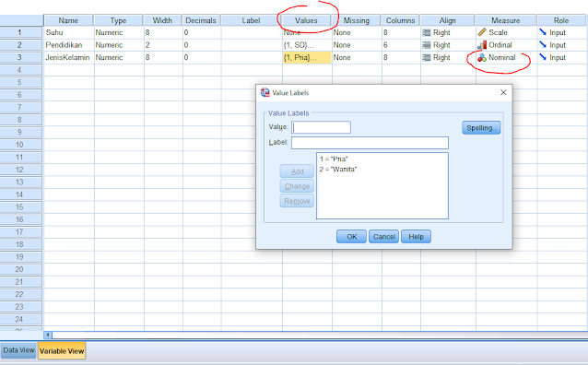This screenshot has width=588, height=365.
Task: Click the OK button in Value Labels
Action: 351,236
